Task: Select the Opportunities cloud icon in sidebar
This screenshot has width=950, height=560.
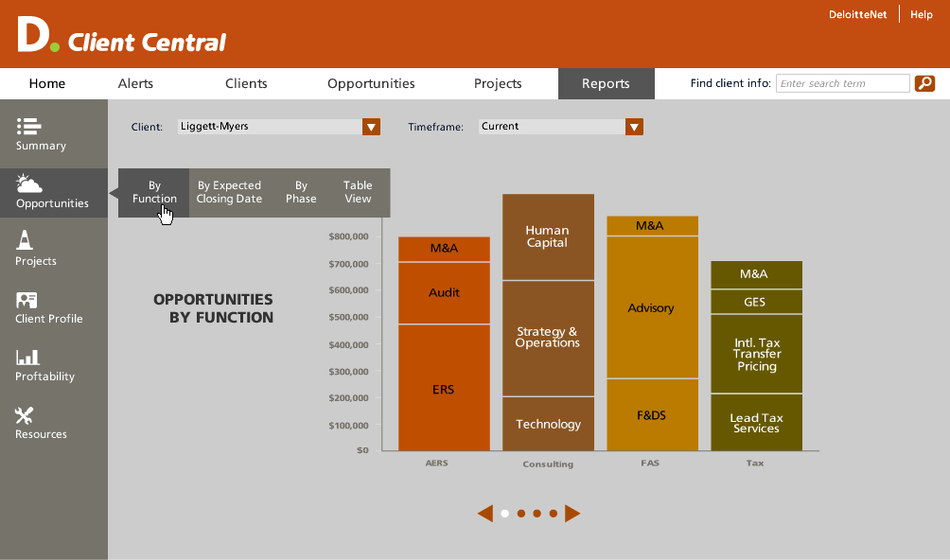Action: [29, 184]
